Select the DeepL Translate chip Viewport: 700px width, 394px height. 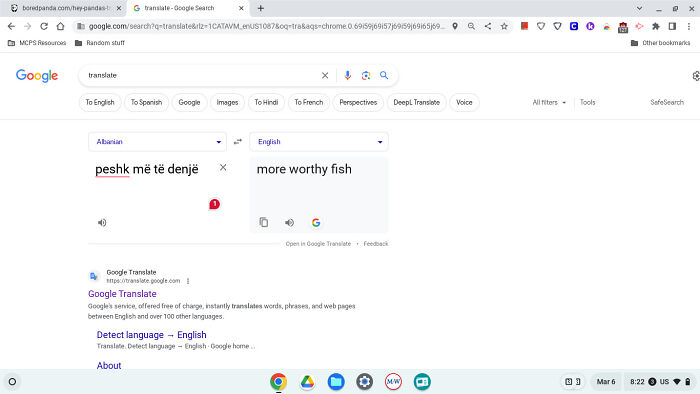coord(417,102)
